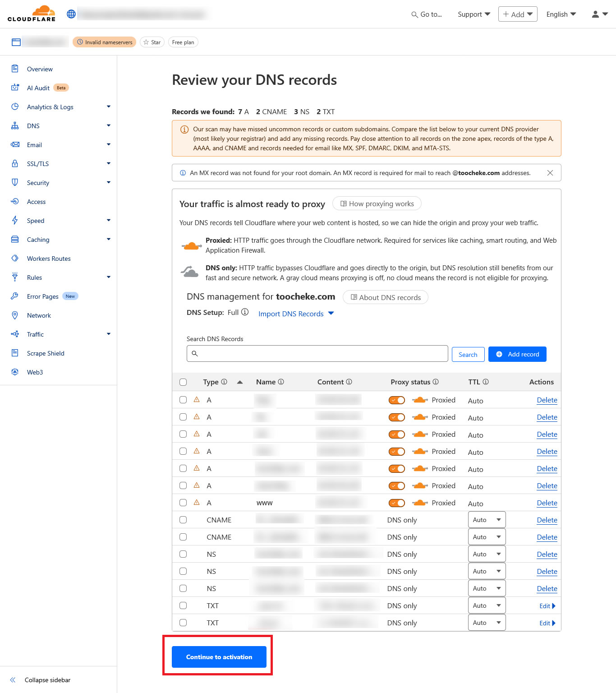Click the Search button
Screen dimensions: 616x693
click(x=468, y=355)
